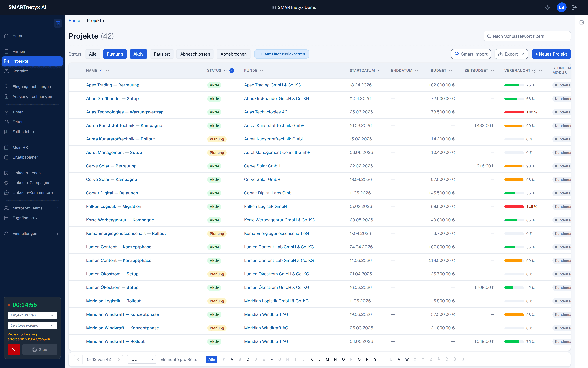Reset all filters with Alle Filter zurücksetzen
Viewport: 588px width, 368px height.
(282, 54)
